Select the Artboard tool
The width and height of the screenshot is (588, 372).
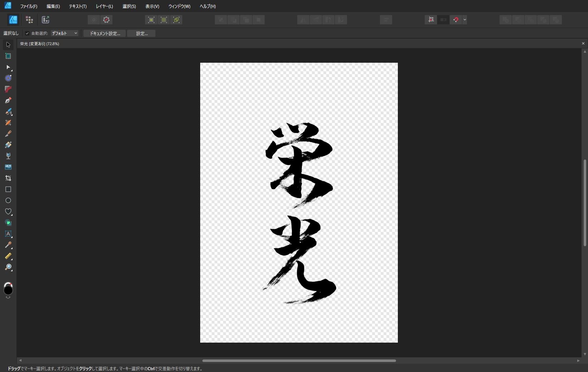pos(8,56)
